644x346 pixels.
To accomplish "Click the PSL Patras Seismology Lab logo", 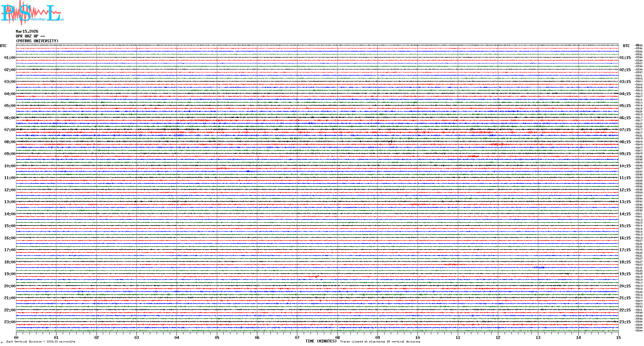I will (32, 13).
